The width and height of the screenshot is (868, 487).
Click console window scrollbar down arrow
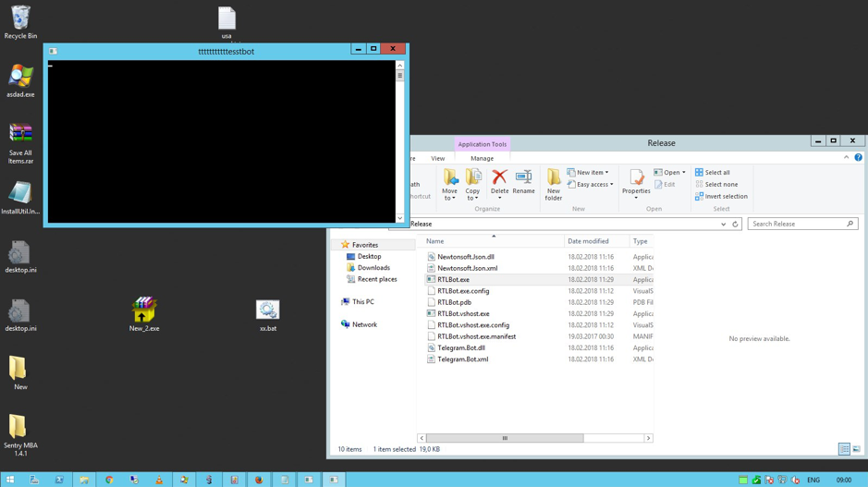coord(399,218)
